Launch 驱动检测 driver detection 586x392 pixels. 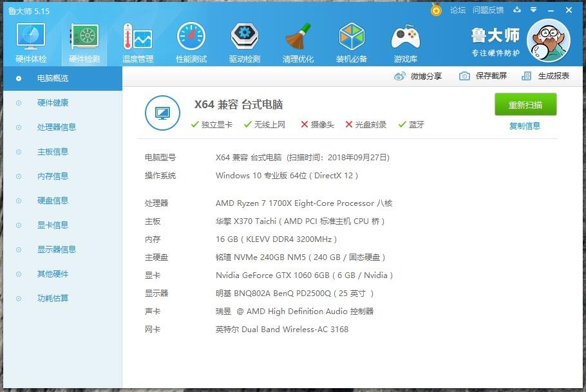(244, 41)
